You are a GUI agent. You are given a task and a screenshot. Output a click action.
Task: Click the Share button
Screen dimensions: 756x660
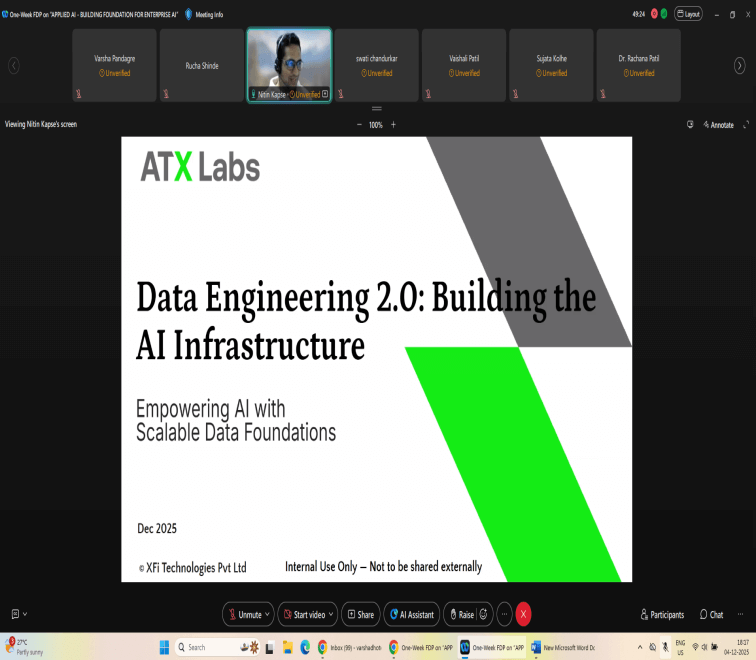coord(360,614)
